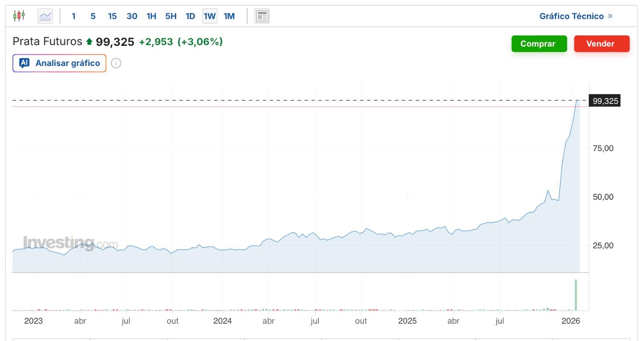Screen dimensions: 644x341
Task: Open the Gráfico Técnico link
Action: [x=572, y=16]
